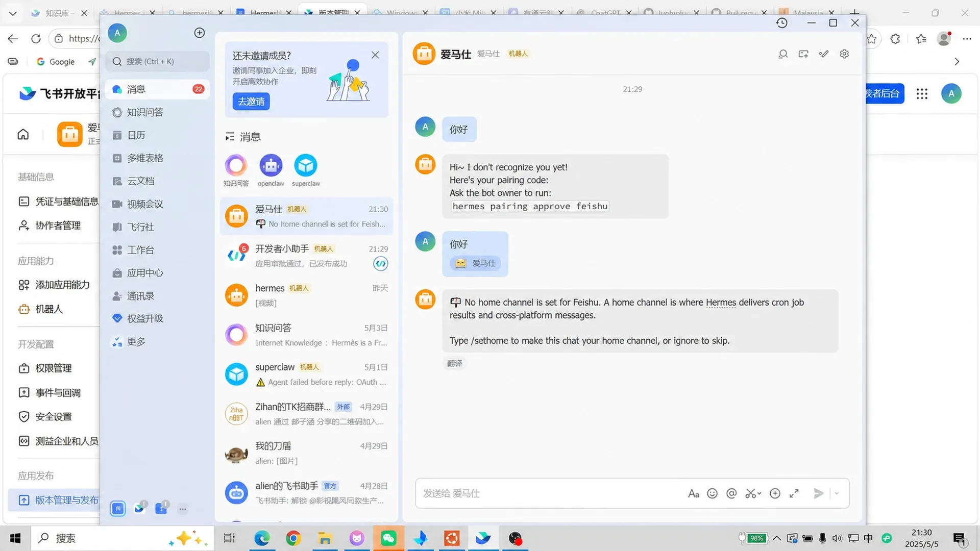980x551 pixels.
Task: Open the screenshot scissors dropdown
Action: click(753, 493)
